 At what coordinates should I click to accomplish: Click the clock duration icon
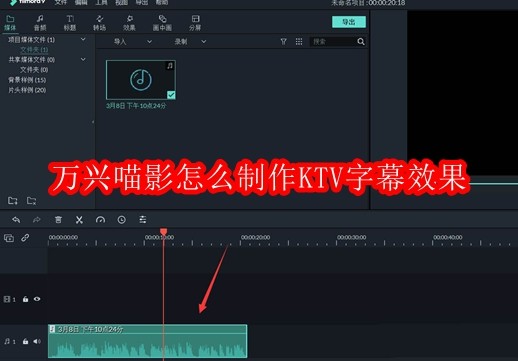[122, 220]
